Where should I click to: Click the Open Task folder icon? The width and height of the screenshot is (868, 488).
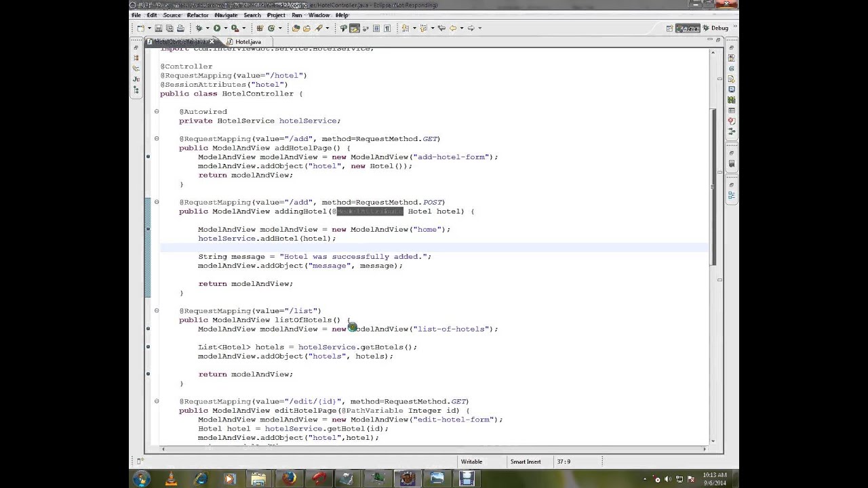tap(307, 28)
